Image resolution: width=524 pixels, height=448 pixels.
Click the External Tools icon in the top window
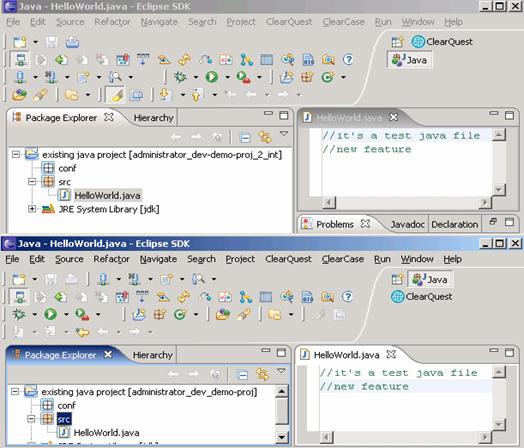(x=243, y=77)
